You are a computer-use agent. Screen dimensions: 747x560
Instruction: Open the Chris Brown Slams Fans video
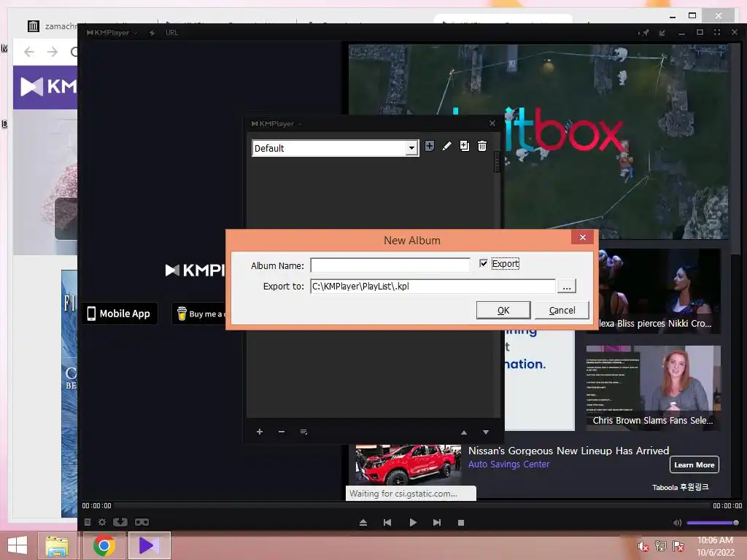pyautogui.click(x=653, y=388)
